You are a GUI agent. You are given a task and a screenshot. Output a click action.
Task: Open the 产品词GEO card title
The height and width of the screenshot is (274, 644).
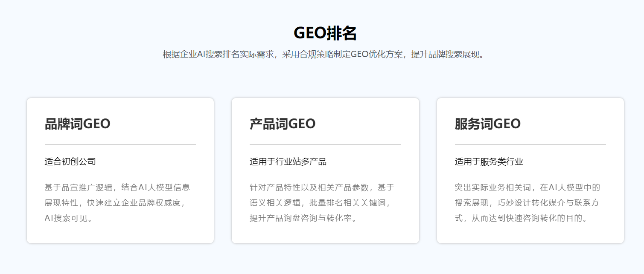[283, 124]
